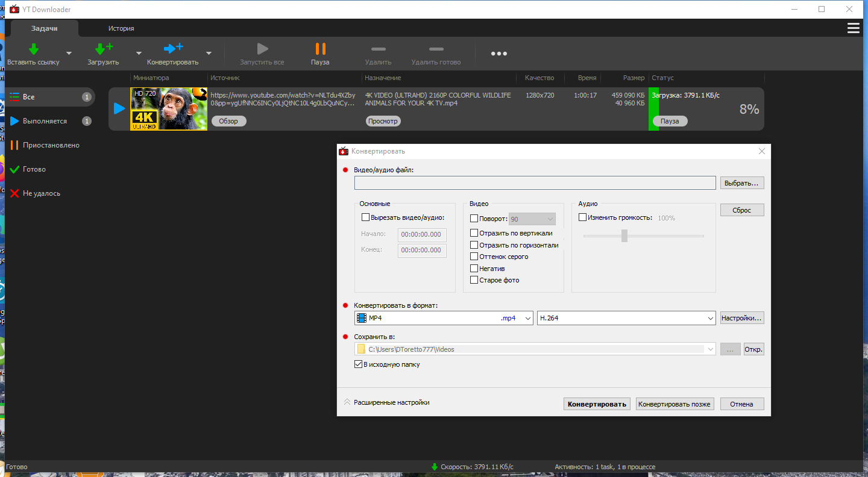Open the three-dots more options icon
This screenshot has height=477, width=868.
click(498, 54)
